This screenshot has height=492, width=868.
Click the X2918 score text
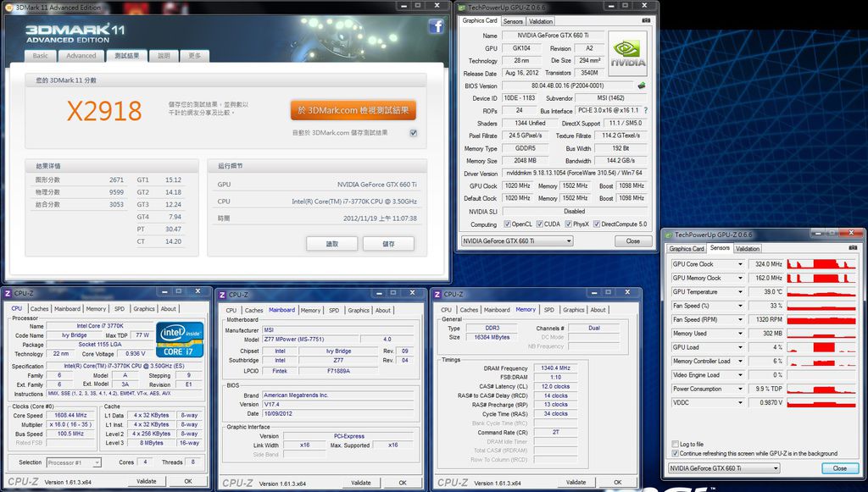point(104,111)
